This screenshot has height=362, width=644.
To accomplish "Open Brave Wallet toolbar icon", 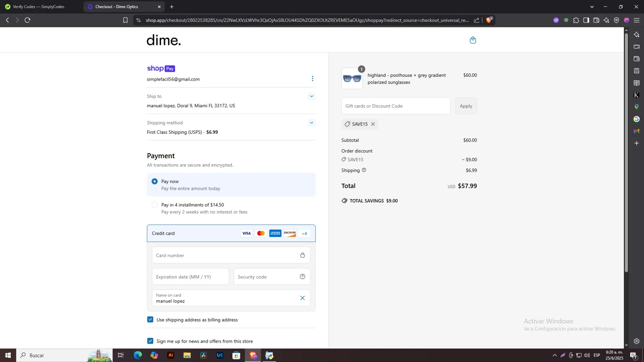I will pos(596,20).
